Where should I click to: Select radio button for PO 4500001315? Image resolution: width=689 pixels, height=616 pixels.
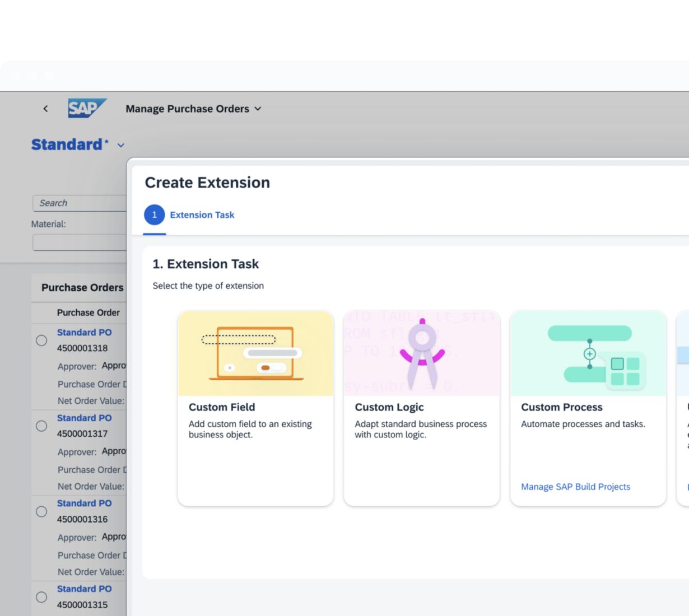pyautogui.click(x=41, y=597)
